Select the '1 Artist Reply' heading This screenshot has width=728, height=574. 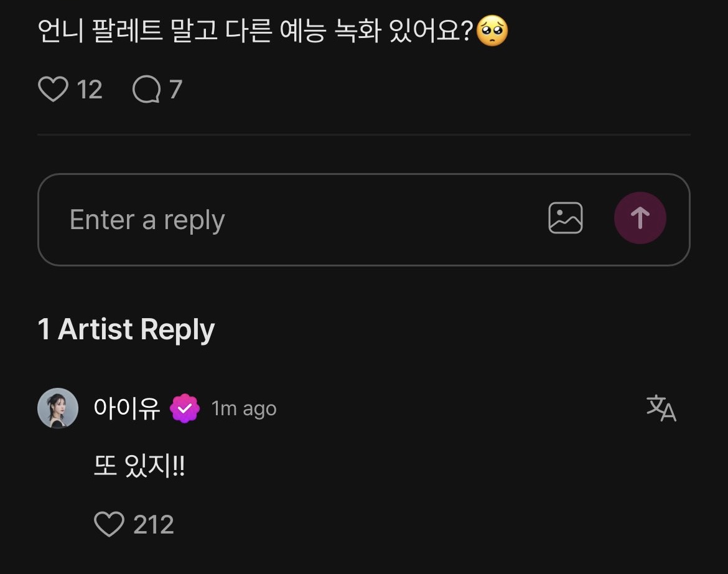[x=126, y=329]
